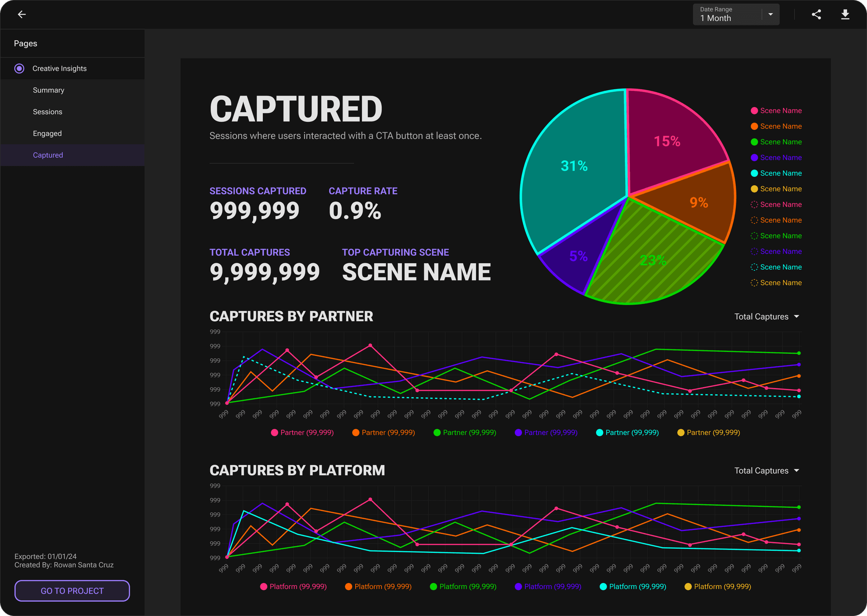Go to the Sessions page link
This screenshot has width=867, height=616.
47,112
